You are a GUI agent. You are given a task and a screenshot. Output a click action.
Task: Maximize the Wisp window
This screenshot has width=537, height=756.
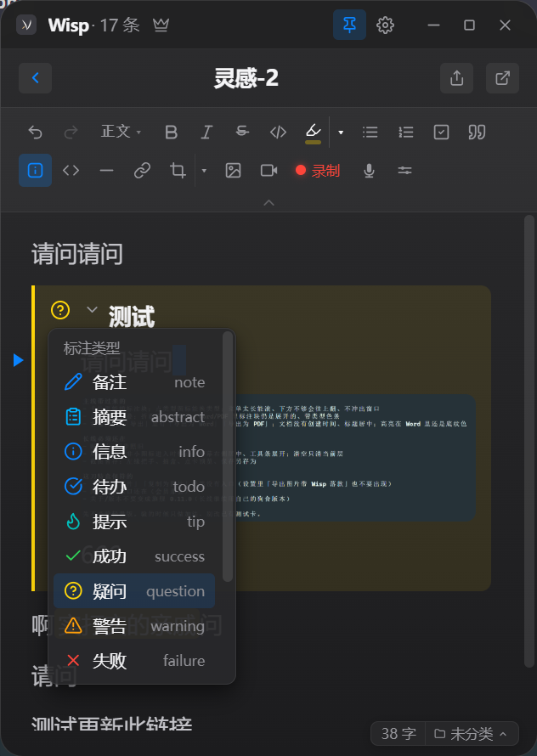tap(470, 25)
